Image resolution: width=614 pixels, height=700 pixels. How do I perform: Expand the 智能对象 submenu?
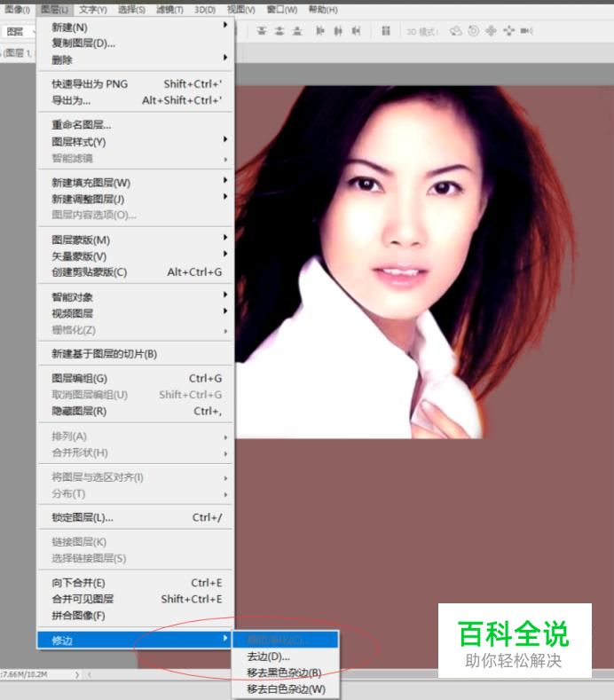point(135,297)
